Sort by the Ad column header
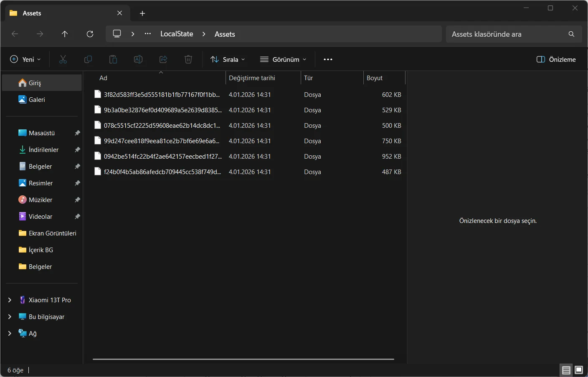Viewport: 588px width, 377px height. [160, 78]
